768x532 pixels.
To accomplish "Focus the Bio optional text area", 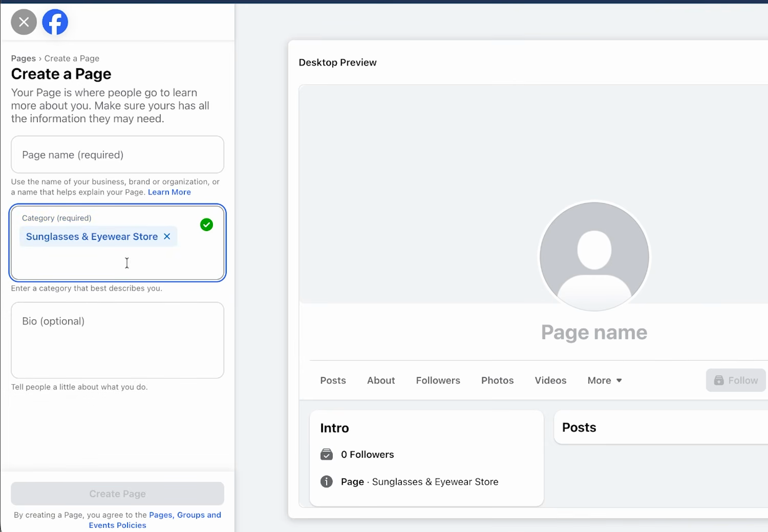I will (x=117, y=340).
